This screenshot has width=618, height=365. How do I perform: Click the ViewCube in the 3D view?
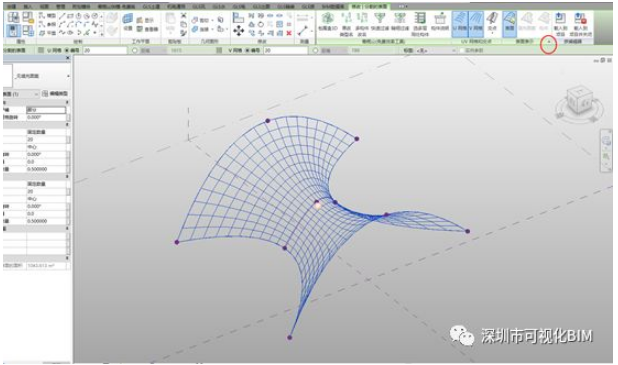pos(579,99)
